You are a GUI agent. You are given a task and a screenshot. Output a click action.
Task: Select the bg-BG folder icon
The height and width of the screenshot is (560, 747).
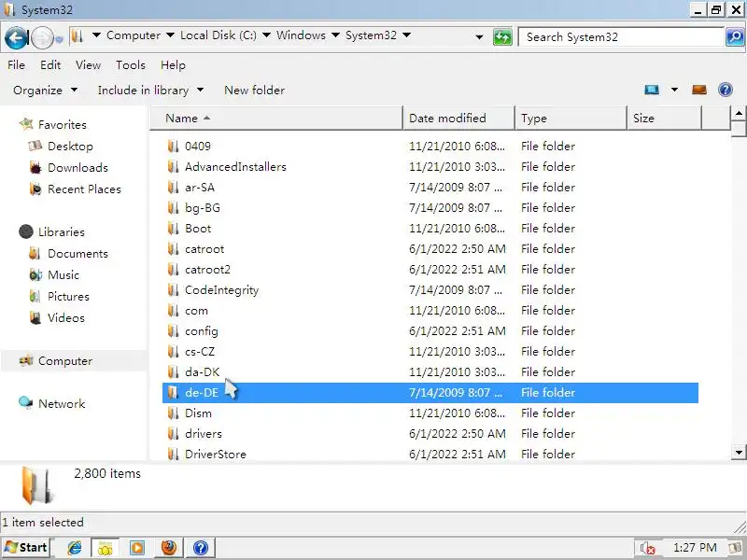click(x=173, y=207)
